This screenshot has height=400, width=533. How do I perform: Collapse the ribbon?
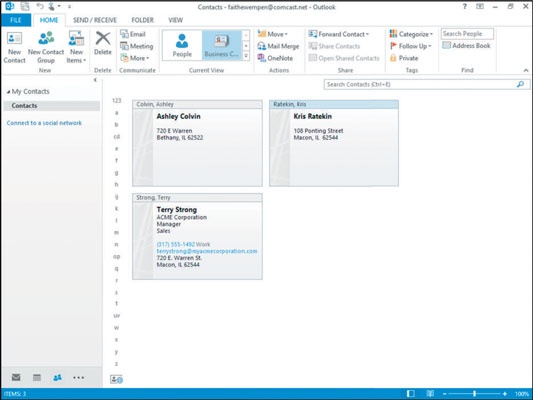(x=526, y=70)
